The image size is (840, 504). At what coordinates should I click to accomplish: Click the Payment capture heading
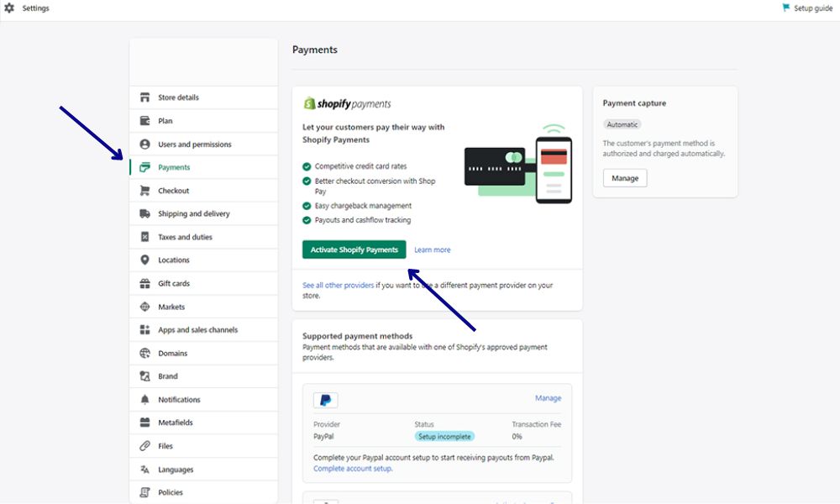[634, 102]
